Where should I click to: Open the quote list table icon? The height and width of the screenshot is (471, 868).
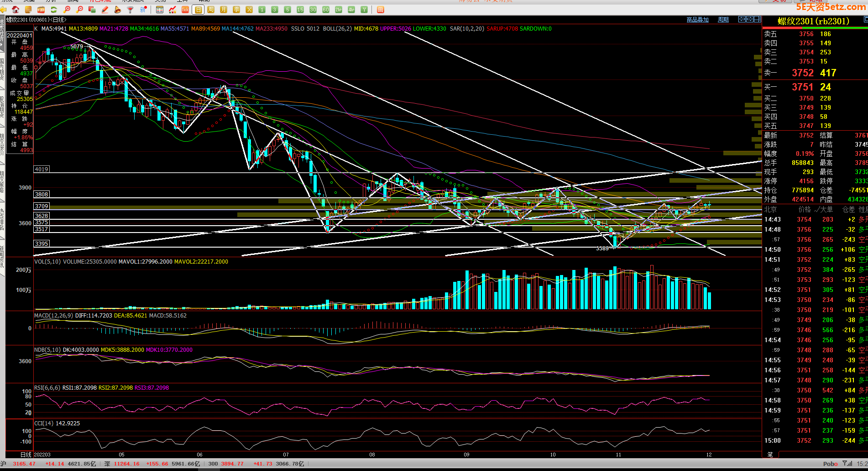[x=160, y=10]
